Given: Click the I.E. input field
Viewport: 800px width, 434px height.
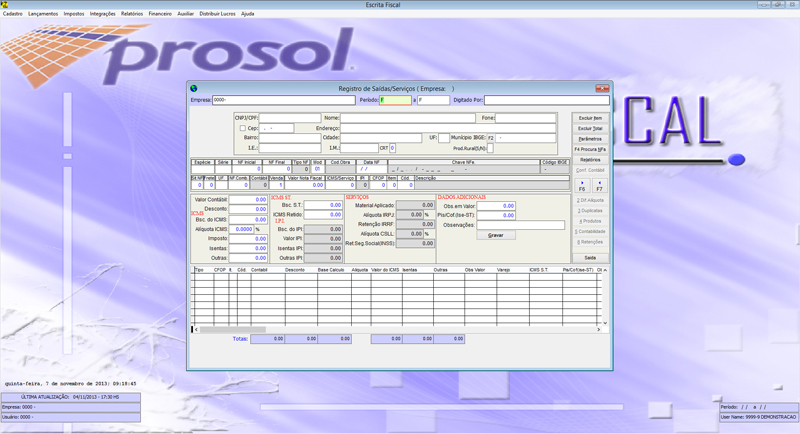Looking at the screenshot, I should tap(290, 148).
